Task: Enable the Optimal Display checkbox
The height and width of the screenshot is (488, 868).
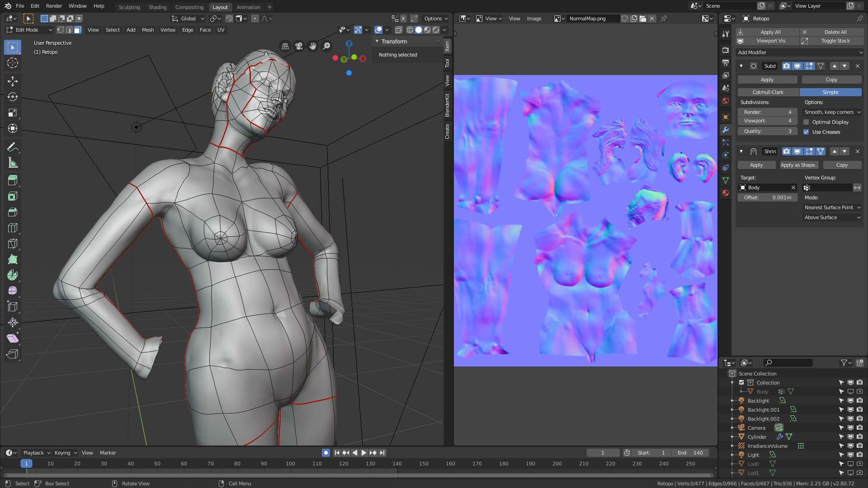Action: (x=806, y=122)
